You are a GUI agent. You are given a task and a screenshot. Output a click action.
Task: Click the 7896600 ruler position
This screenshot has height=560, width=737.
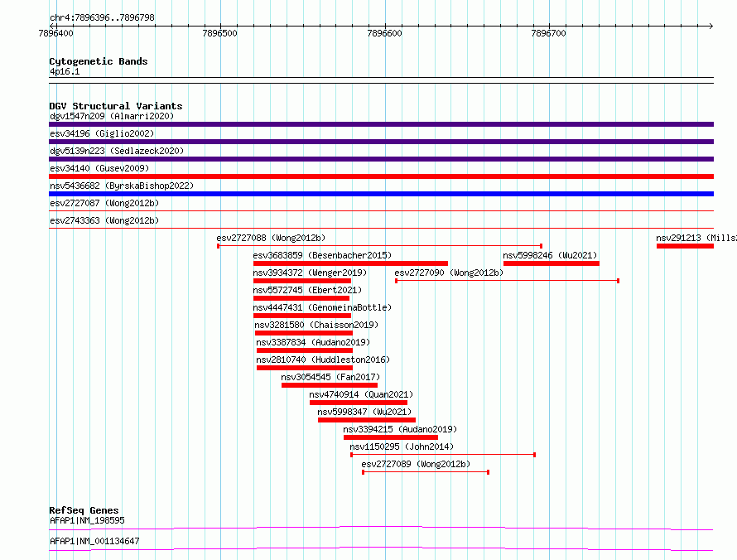tap(384, 33)
